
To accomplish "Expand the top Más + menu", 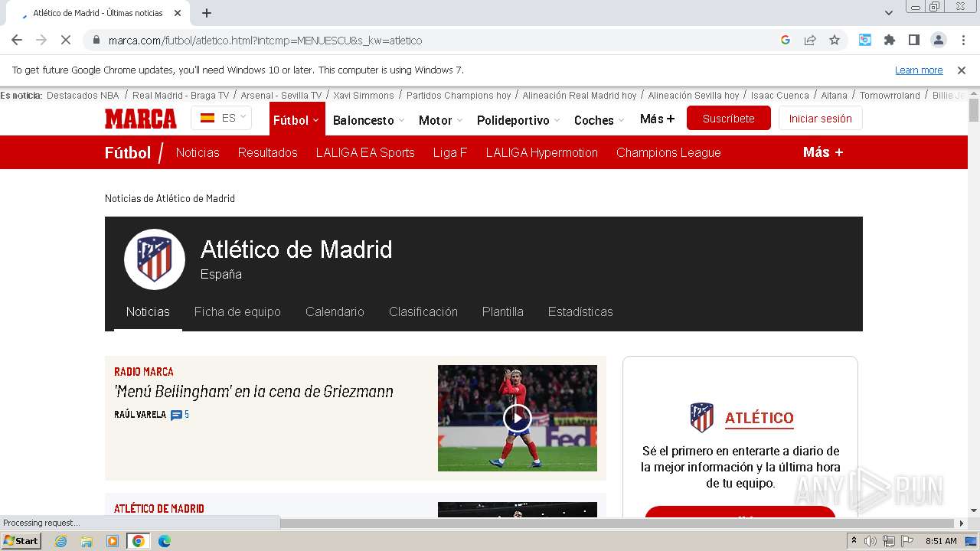I will tap(658, 119).
